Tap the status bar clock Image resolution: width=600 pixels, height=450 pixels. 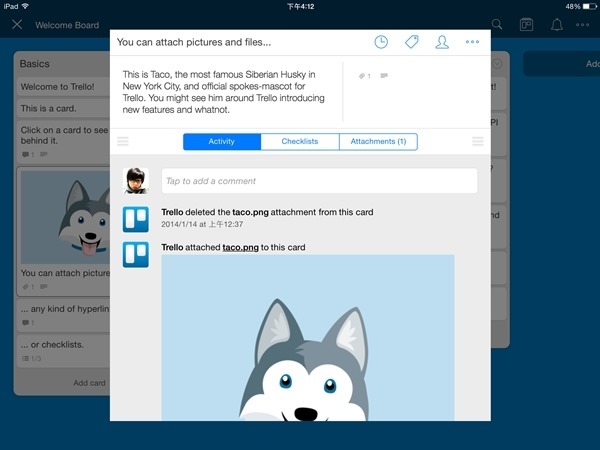(300, 7)
